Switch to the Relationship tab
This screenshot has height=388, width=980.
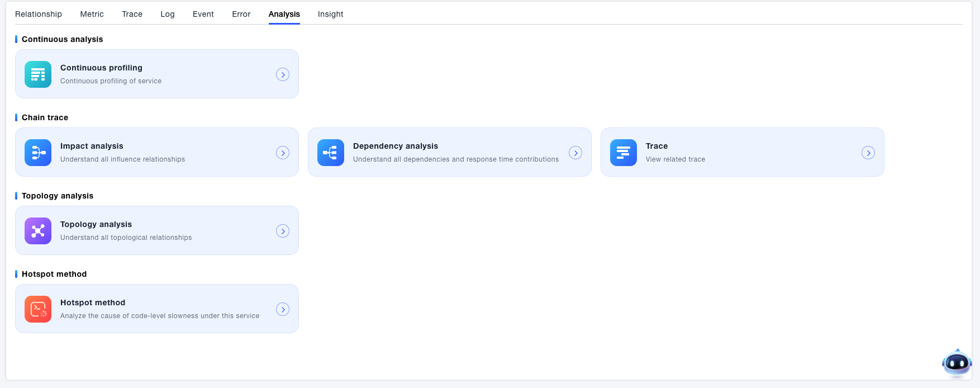coord(39,14)
